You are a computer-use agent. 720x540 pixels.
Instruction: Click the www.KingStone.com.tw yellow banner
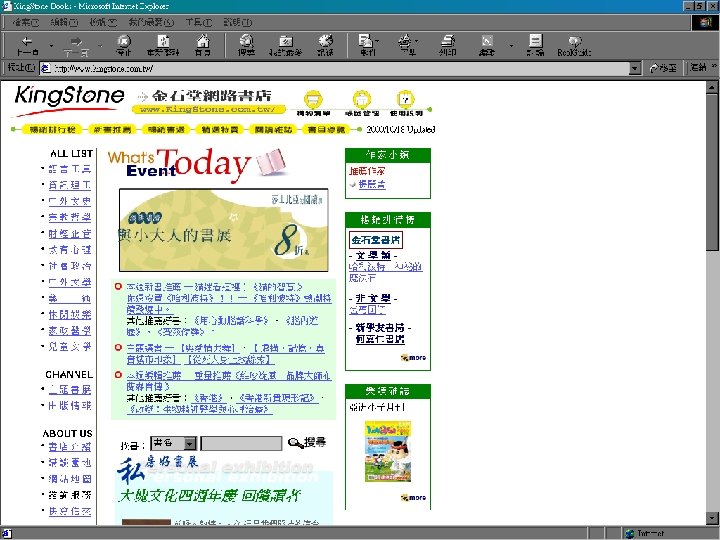pyautogui.click(x=209, y=109)
